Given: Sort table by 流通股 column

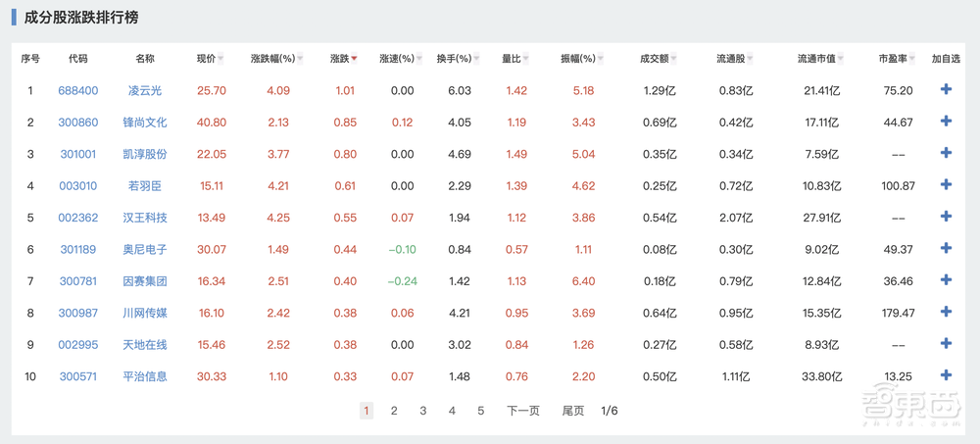Looking at the screenshot, I should coord(735,59).
